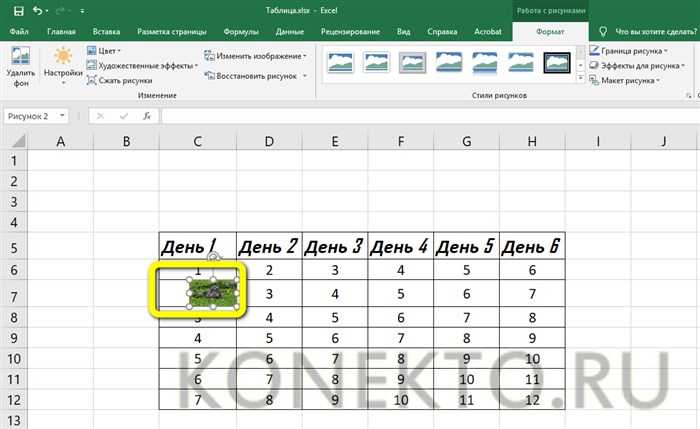Click the lightbulb Tell me icon
This screenshot has height=429, width=700.
(603, 32)
